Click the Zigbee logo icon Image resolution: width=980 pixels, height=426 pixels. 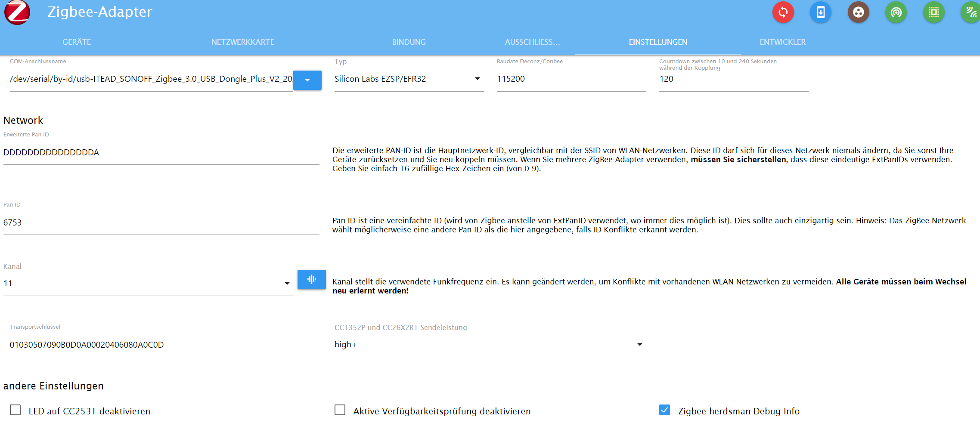pos(17,12)
